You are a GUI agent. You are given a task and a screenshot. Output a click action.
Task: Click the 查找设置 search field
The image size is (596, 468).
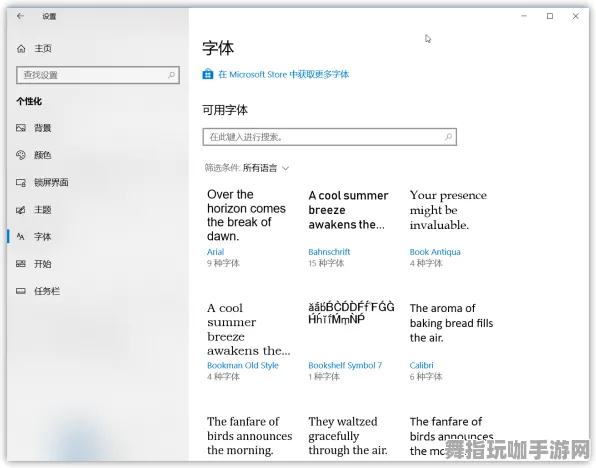point(98,75)
